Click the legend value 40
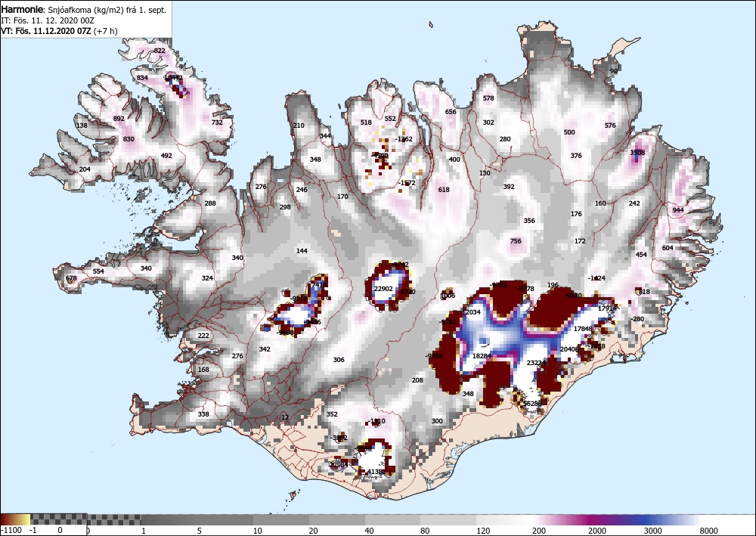 tap(370, 531)
